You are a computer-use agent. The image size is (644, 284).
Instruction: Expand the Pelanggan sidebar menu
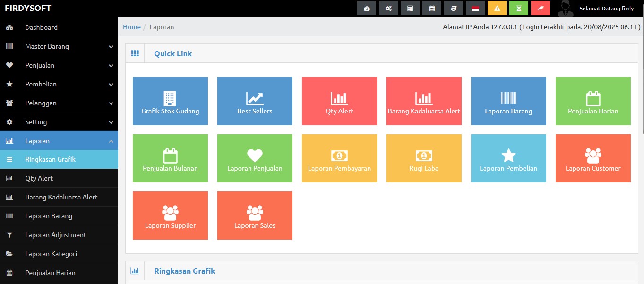[59, 103]
